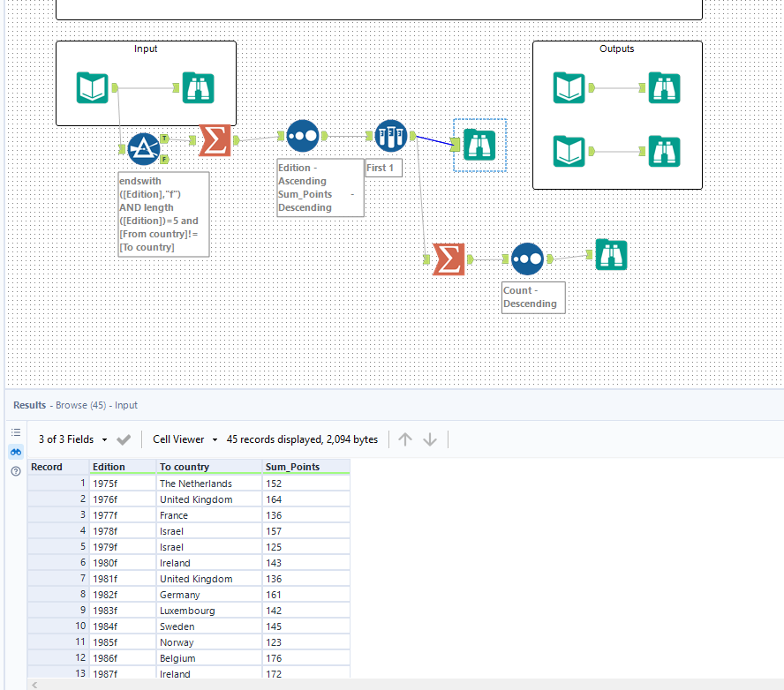Select the Sort tool annotated Edition Ascending

pyautogui.click(x=303, y=136)
